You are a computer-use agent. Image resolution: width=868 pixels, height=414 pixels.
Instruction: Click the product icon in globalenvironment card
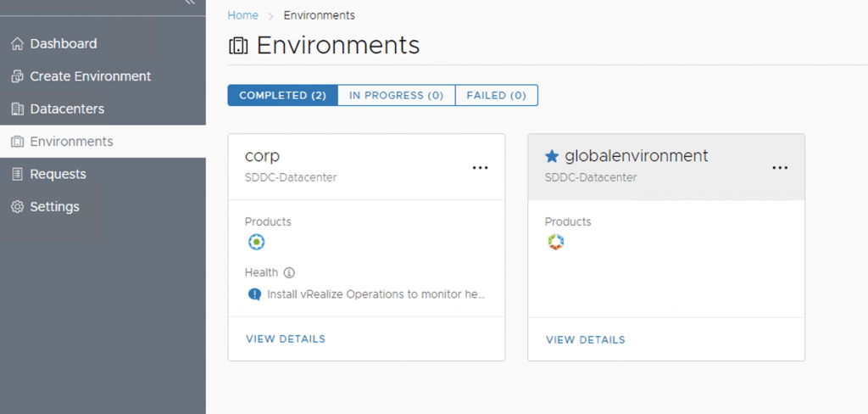[556, 243]
